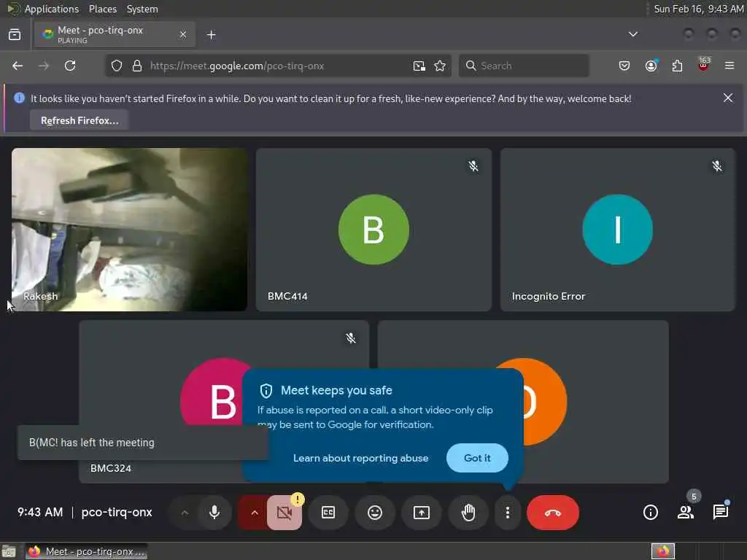Start presenting your screen

421,513
